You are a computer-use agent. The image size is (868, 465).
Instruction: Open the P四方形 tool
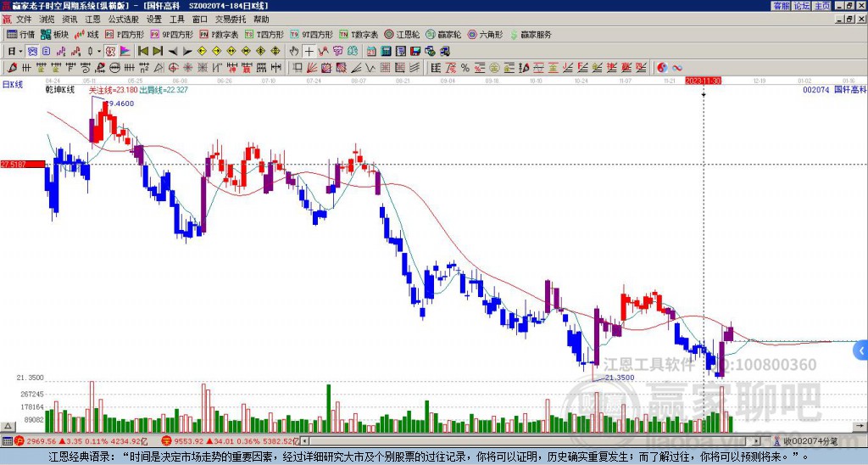(x=125, y=34)
